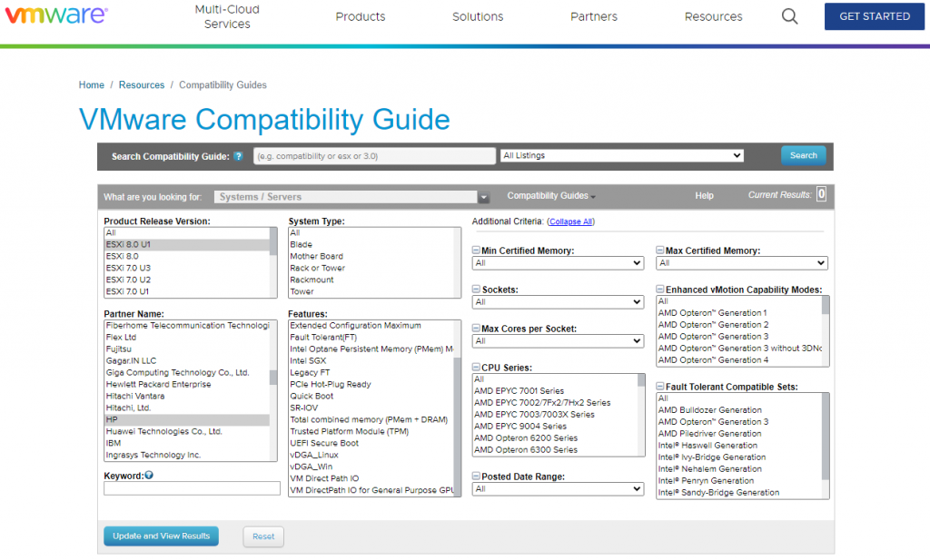Image resolution: width=930 pixels, height=560 pixels.
Task: Open the Min Certified Memory dropdown
Action: point(559,263)
